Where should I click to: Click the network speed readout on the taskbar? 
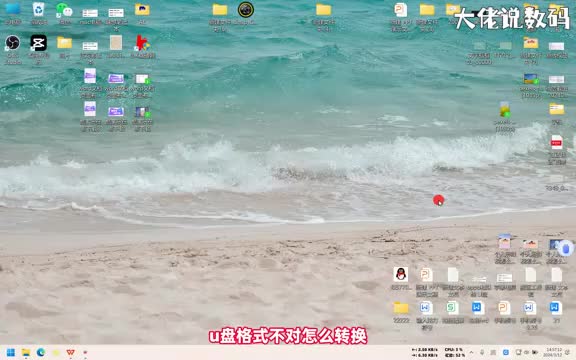tap(425, 353)
